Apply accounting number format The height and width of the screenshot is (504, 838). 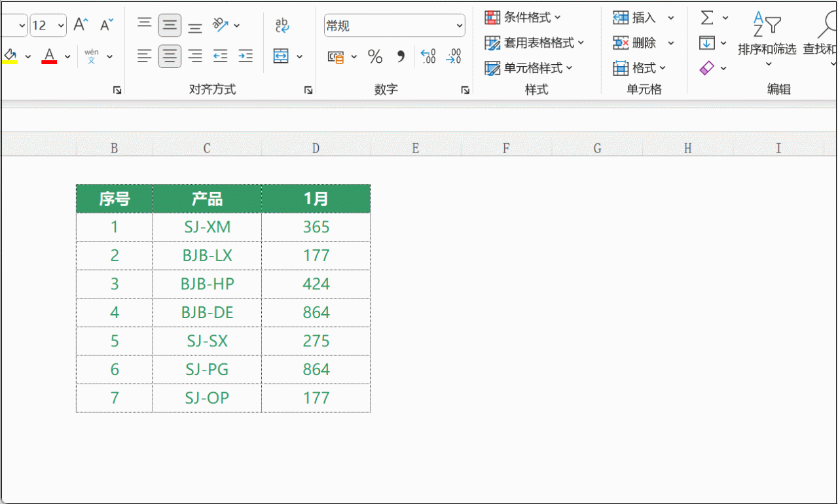coord(336,57)
